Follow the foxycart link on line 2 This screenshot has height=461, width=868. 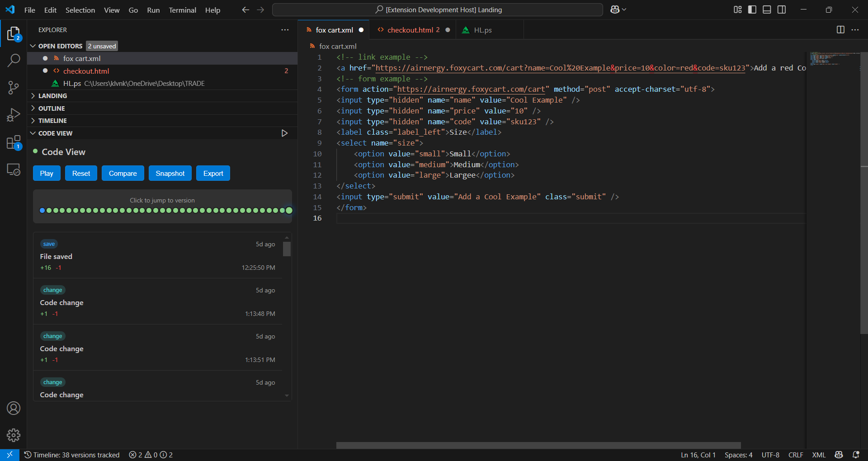561,68
